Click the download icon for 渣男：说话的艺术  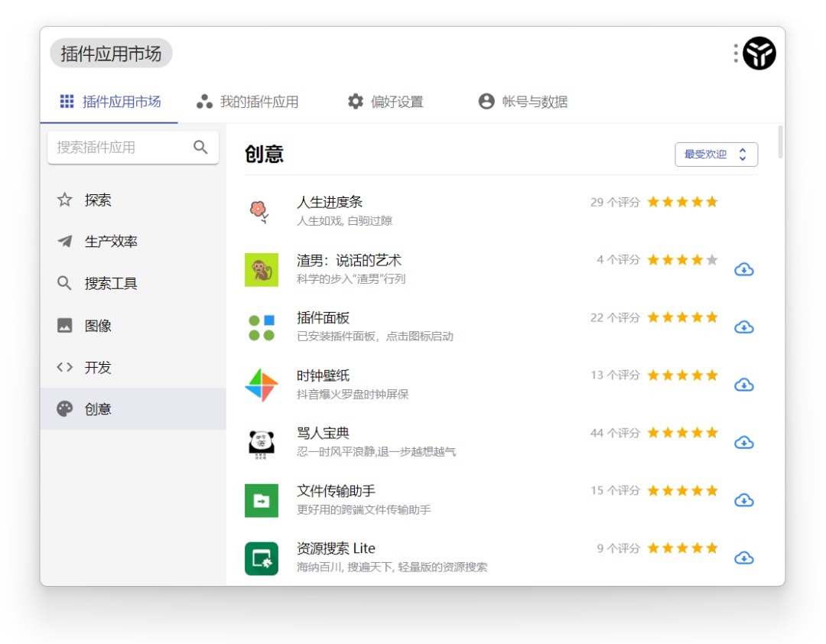pyautogui.click(x=743, y=269)
